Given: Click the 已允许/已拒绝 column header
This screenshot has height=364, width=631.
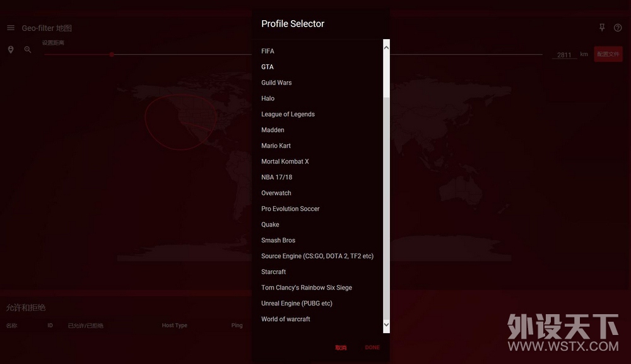Looking at the screenshot, I should coord(85,326).
